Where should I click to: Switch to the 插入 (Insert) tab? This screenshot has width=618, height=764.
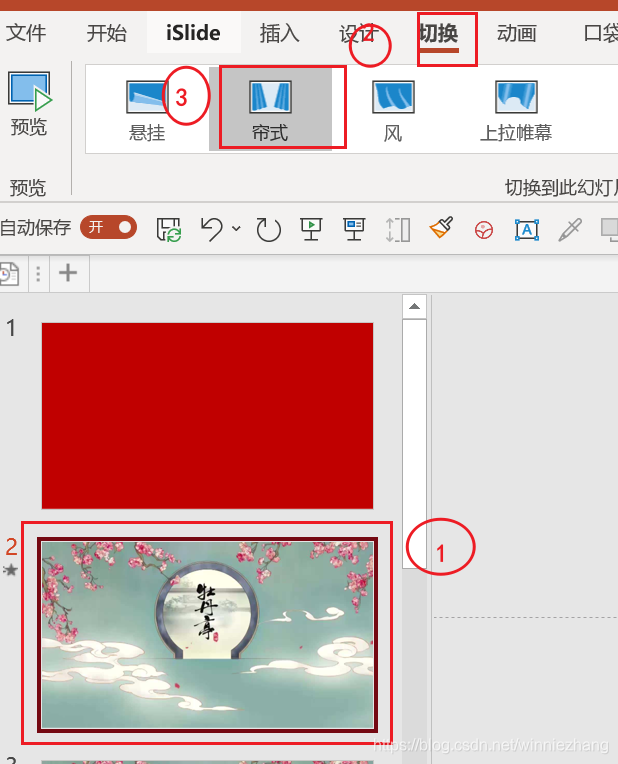point(279,33)
